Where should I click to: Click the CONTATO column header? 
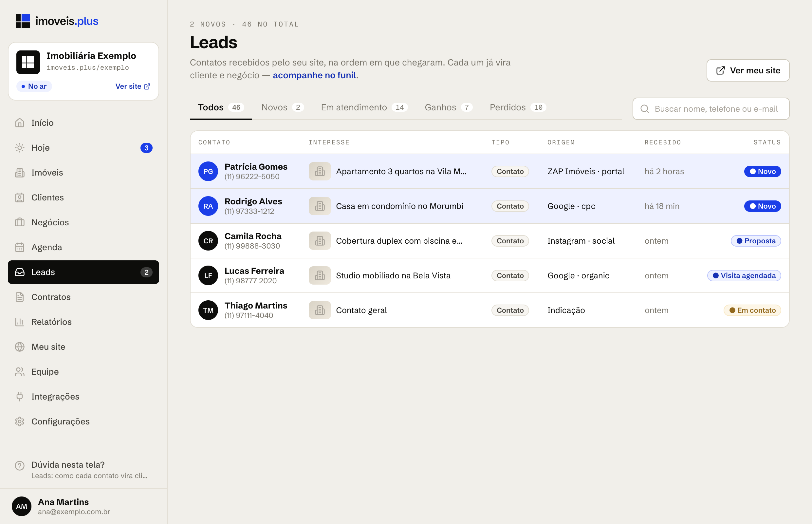coord(214,142)
